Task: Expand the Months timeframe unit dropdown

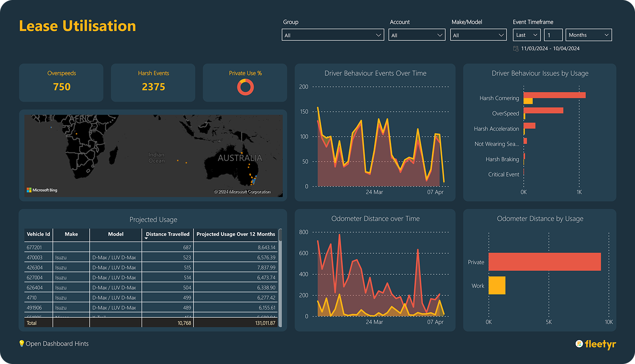Action: (588, 35)
